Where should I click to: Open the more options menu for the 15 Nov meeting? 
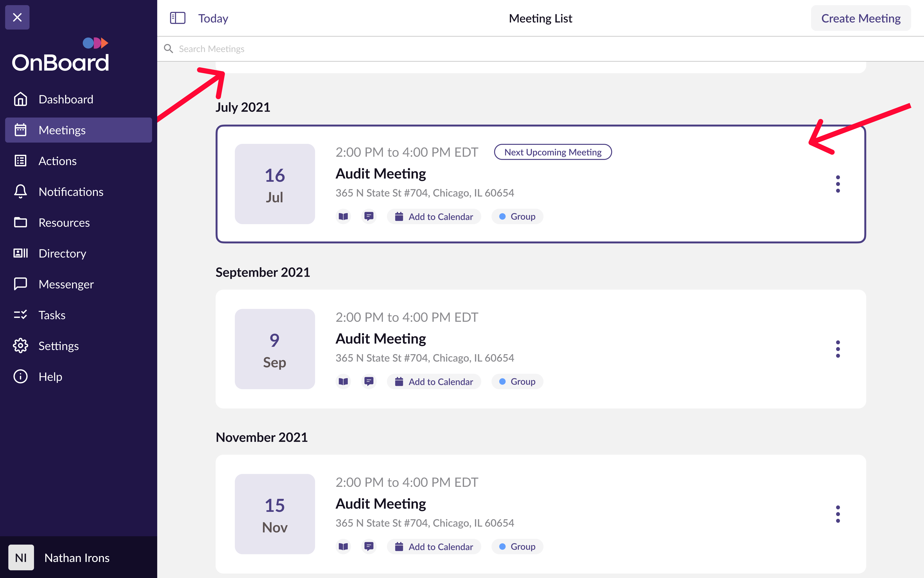[x=838, y=514]
